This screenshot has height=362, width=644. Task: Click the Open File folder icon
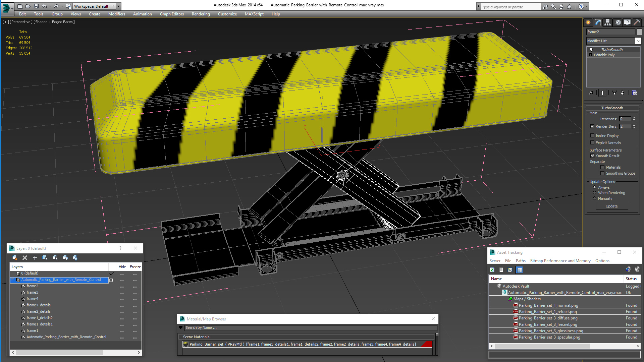click(28, 6)
